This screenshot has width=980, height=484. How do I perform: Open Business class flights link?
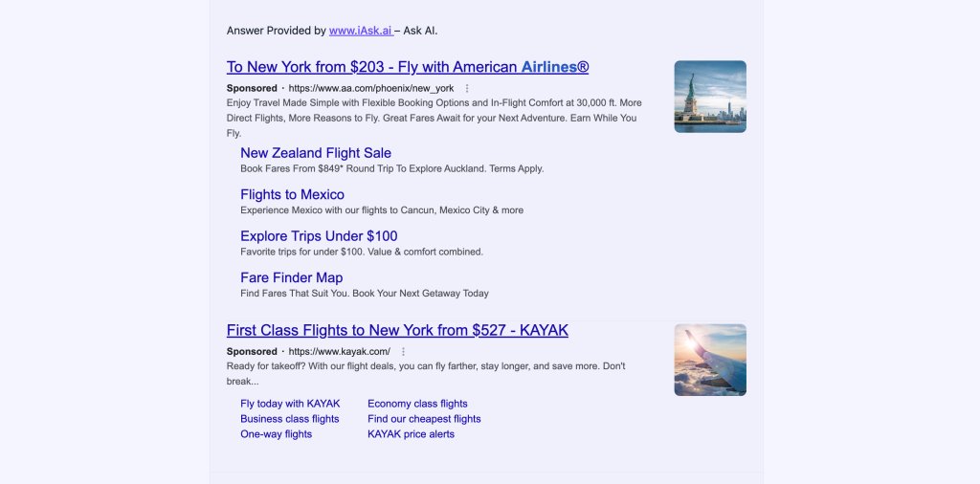point(289,419)
